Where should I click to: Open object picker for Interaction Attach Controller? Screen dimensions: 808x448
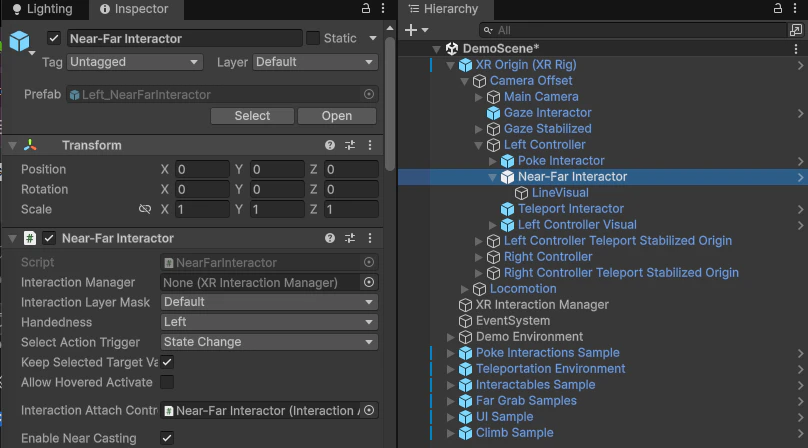point(369,410)
